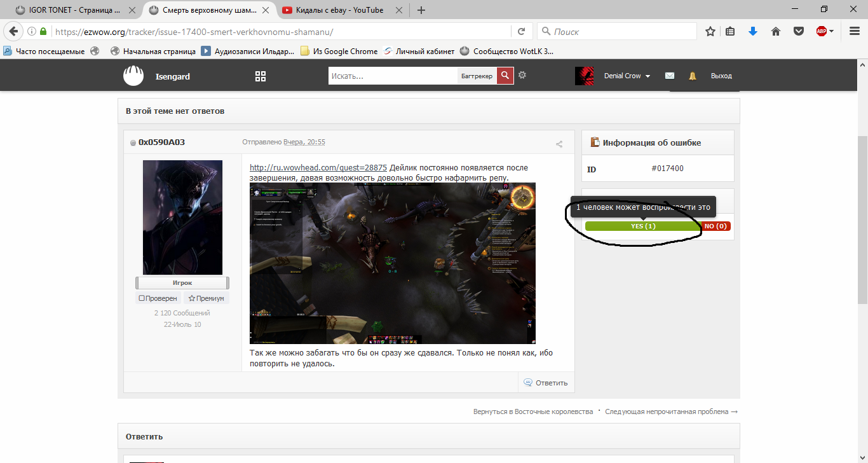The height and width of the screenshot is (463, 868).
Task: Click the green YES (1) vote bar
Action: pyautogui.click(x=643, y=226)
